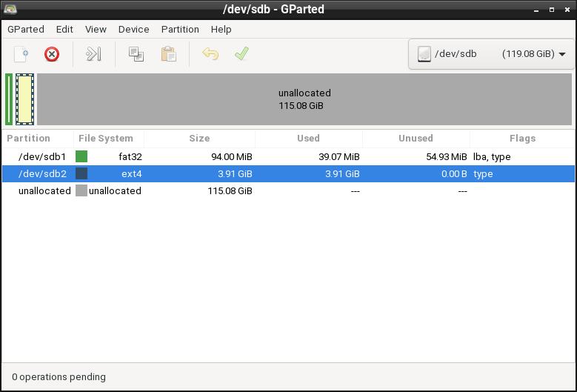The width and height of the screenshot is (577, 392).
Task: Open the Help menu
Action: coord(221,29)
